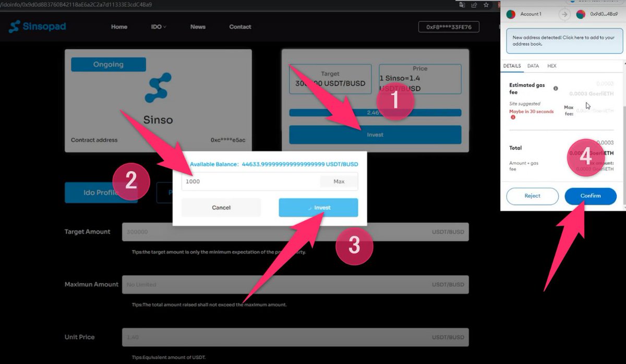Click the Sinso project name text
This screenshot has width=626, height=364.
pos(158,119)
